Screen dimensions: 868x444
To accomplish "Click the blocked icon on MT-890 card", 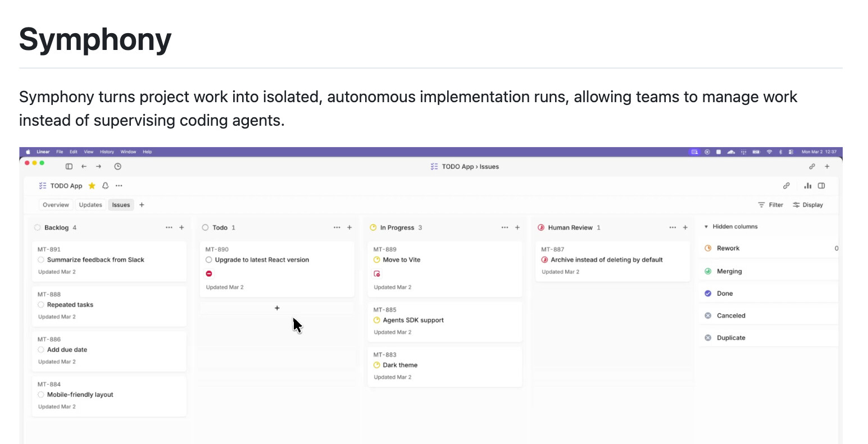I will [209, 274].
